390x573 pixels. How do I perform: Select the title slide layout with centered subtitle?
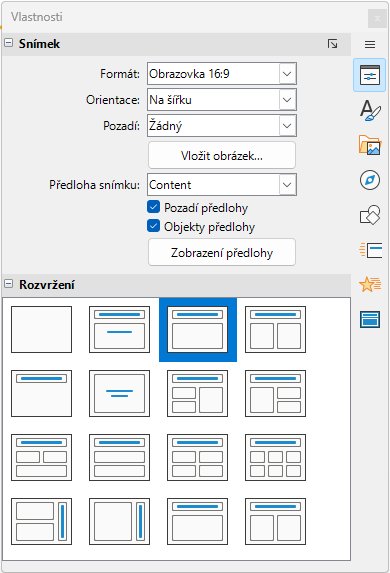point(120,329)
